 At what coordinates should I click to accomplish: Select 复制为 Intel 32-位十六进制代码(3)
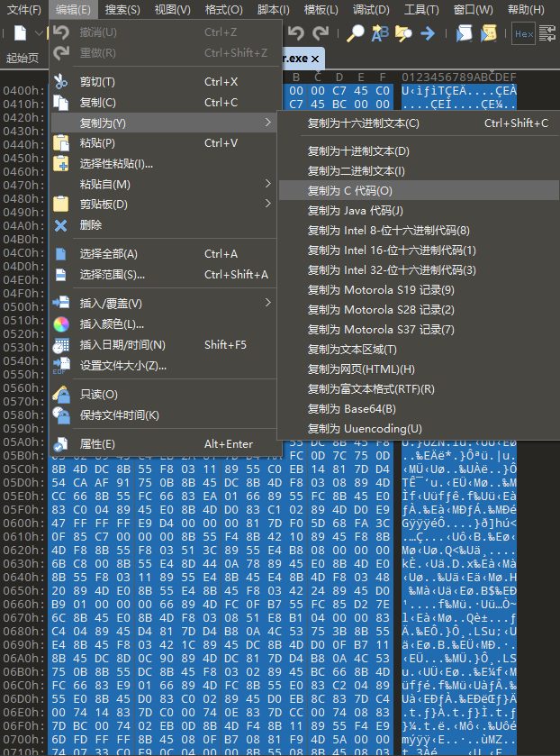(419, 270)
